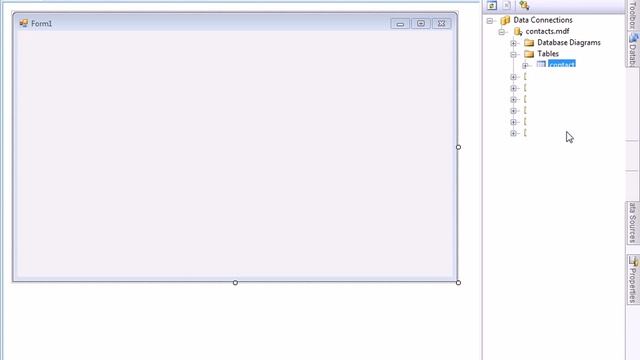This screenshot has width=640, height=360.
Task: Select the Database Diagrams label
Action: coord(569,42)
